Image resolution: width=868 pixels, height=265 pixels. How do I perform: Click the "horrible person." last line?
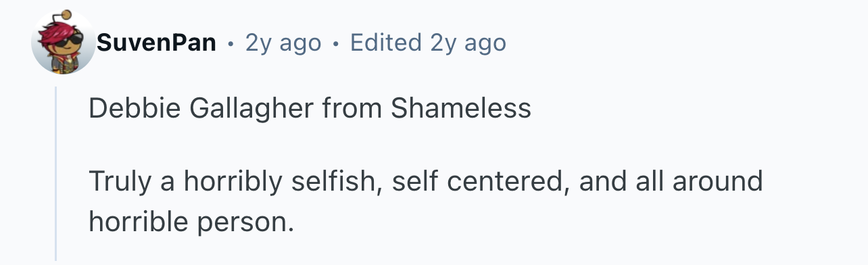pos(192,222)
